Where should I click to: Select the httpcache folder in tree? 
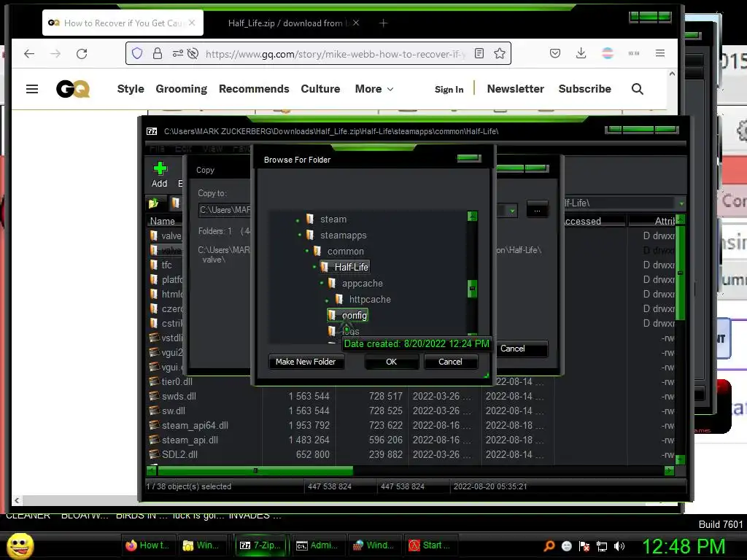tap(370, 300)
